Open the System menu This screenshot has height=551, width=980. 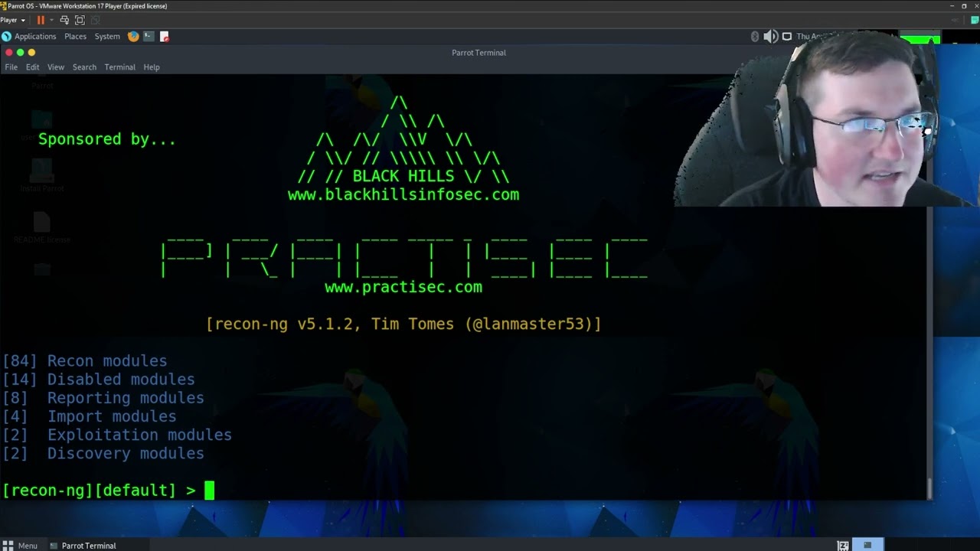pos(107,36)
